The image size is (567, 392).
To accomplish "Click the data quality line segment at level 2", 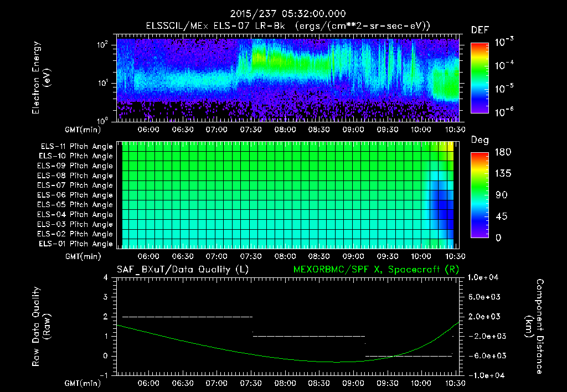I will [x=187, y=317].
